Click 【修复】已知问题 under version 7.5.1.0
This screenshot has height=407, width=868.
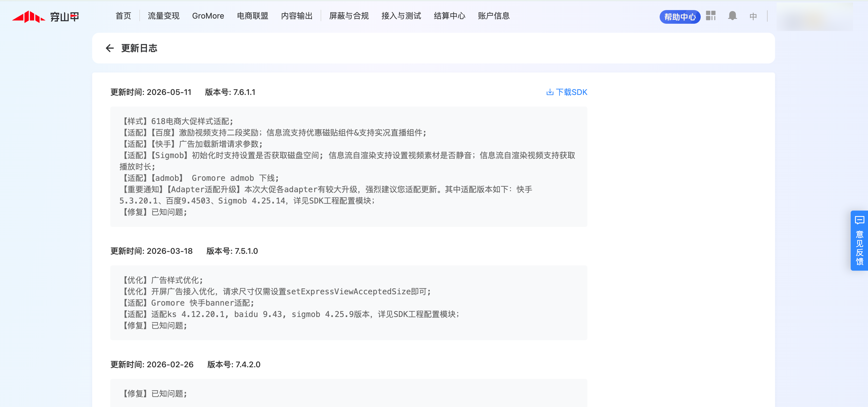153,325
